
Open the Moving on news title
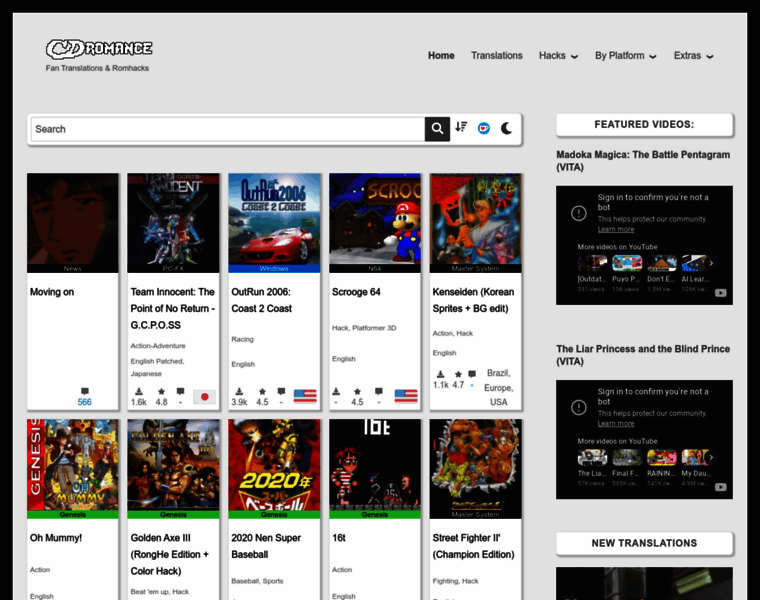52,292
